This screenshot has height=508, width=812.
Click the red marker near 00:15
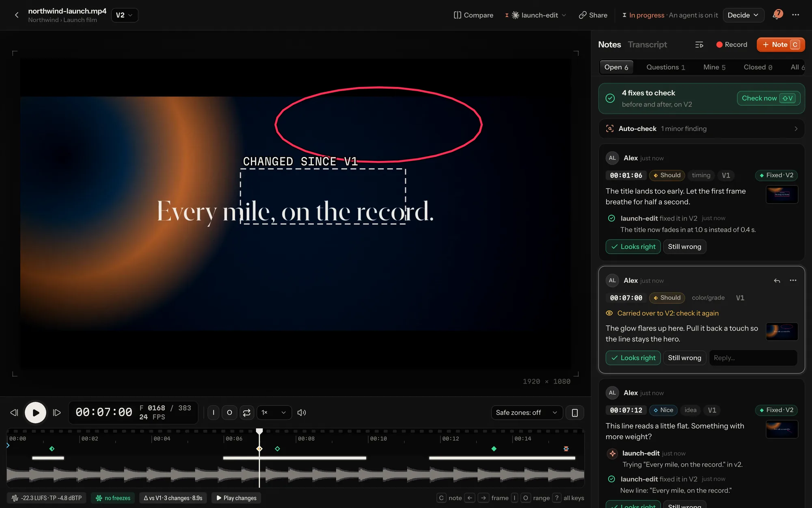click(x=566, y=449)
